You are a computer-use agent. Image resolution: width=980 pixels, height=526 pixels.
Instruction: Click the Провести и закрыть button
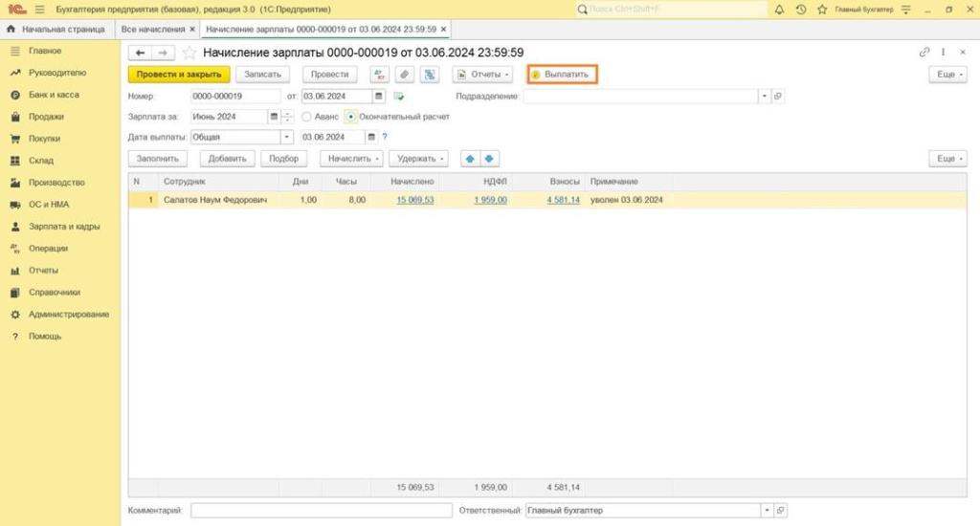179,75
